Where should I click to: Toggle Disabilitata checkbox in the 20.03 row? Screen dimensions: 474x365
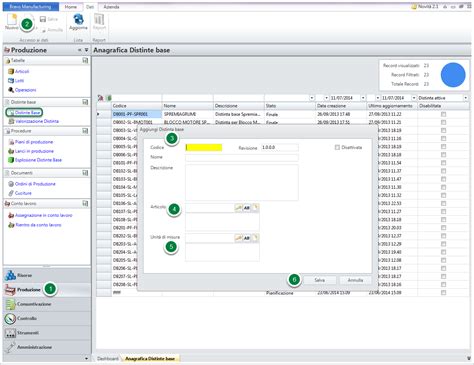coord(443,228)
